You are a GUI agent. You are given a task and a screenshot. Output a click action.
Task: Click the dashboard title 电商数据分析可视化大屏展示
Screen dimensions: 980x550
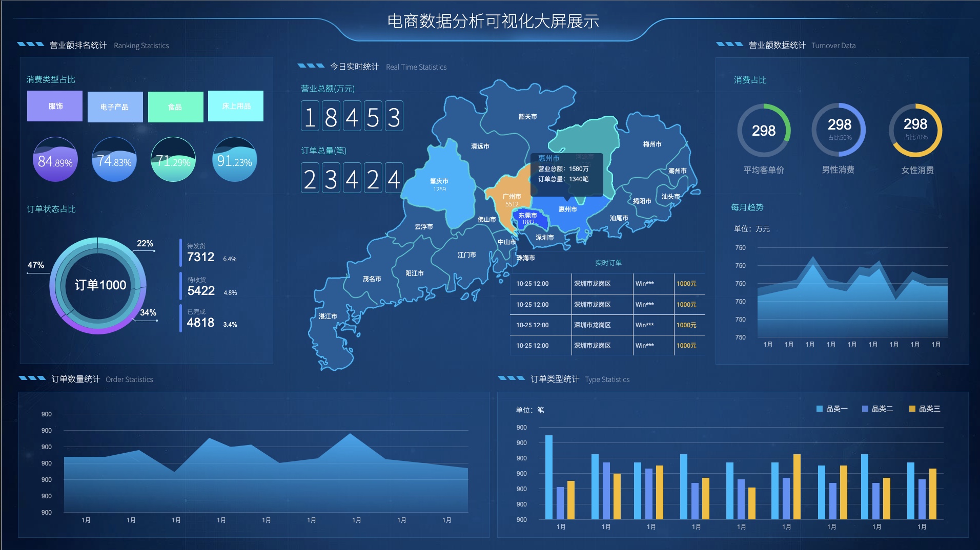pyautogui.click(x=493, y=21)
